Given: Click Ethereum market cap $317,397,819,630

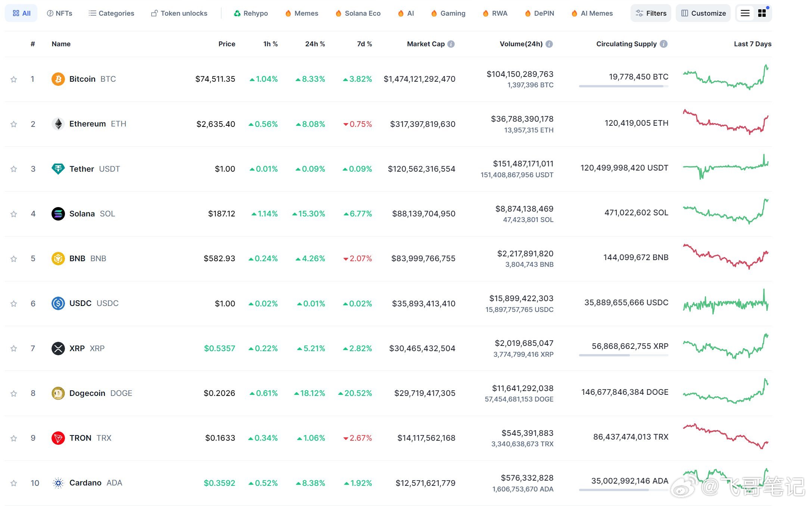Looking at the screenshot, I should (423, 124).
